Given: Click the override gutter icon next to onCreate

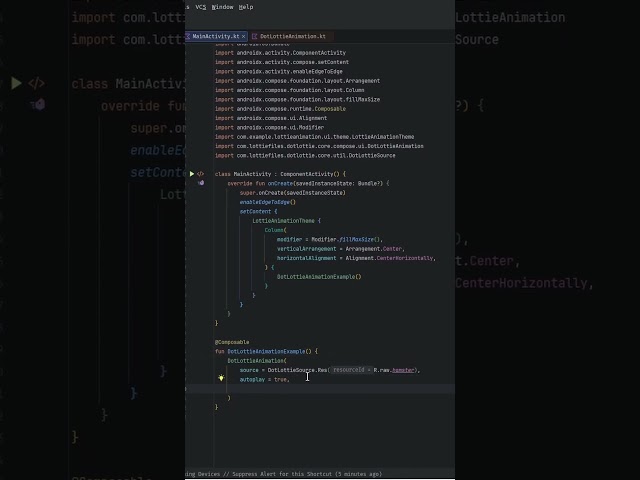Looking at the screenshot, I should (201, 183).
